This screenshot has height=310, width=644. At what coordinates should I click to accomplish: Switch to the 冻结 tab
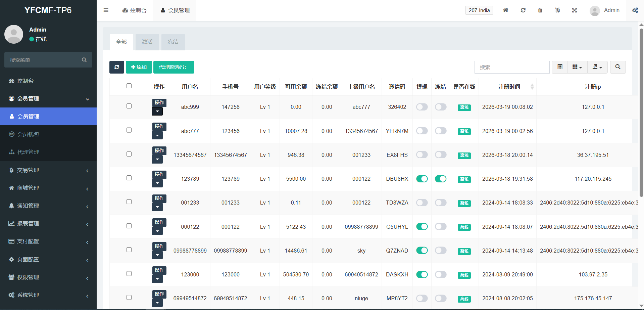tap(173, 42)
